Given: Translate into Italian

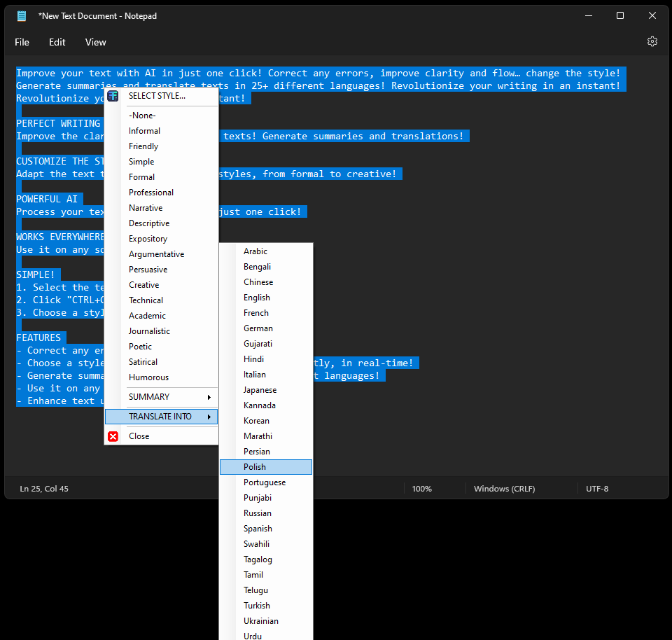Looking at the screenshot, I should coord(266,375).
